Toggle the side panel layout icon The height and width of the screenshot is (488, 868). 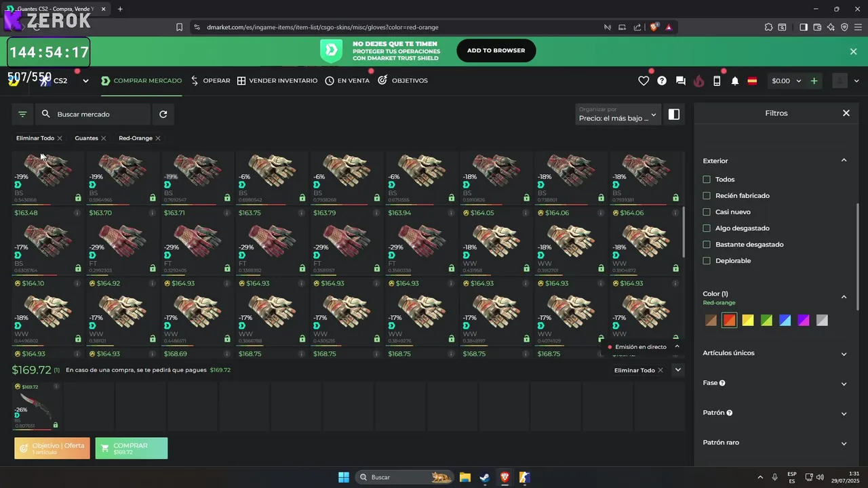pyautogui.click(x=674, y=115)
